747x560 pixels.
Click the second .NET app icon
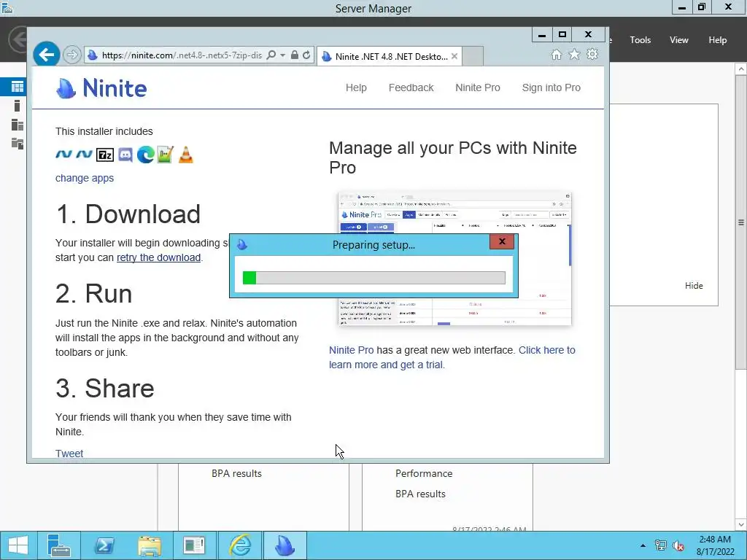click(x=85, y=155)
